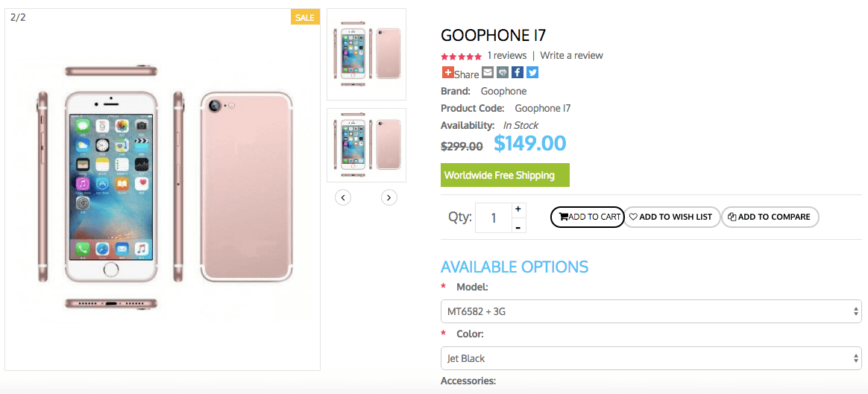Image resolution: width=868 pixels, height=394 pixels.
Task: Click the print icon
Action: coord(503,72)
